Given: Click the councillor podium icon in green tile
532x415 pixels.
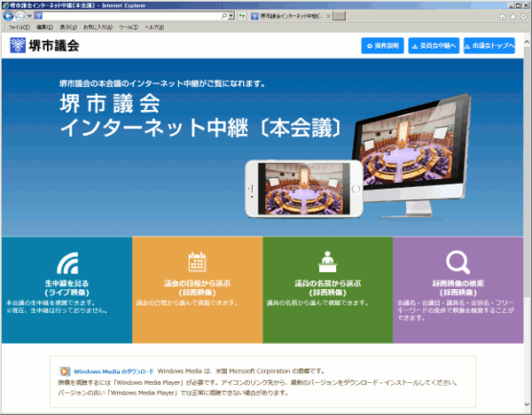Looking at the screenshot, I should [x=327, y=262].
